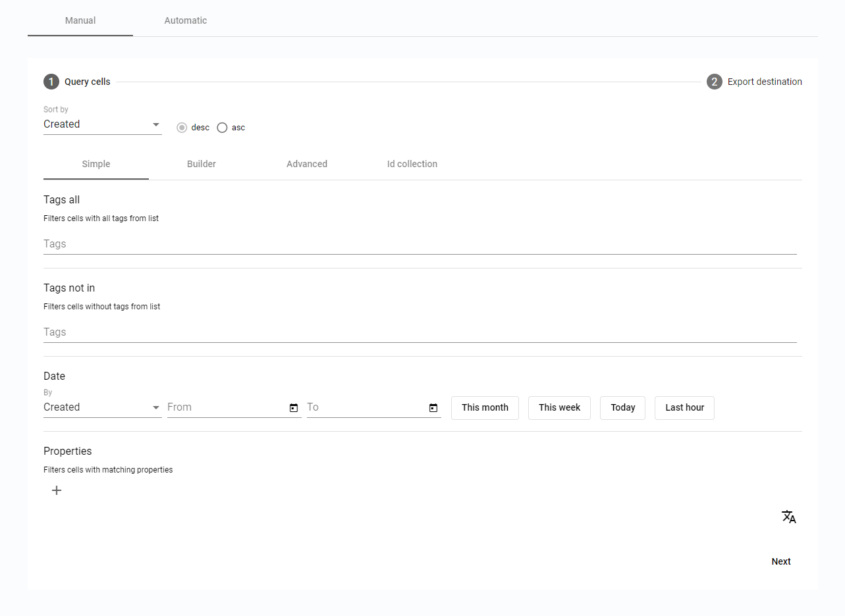Image resolution: width=845 pixels, height=616 pixels.
Task: Open the Advanced query tab
Action: 307,164
